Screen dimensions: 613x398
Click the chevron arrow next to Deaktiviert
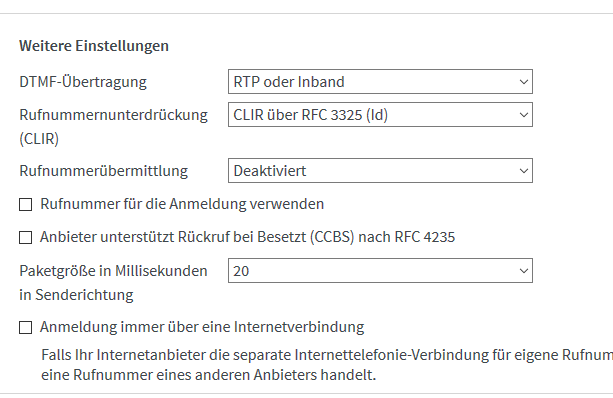point(523,171)
